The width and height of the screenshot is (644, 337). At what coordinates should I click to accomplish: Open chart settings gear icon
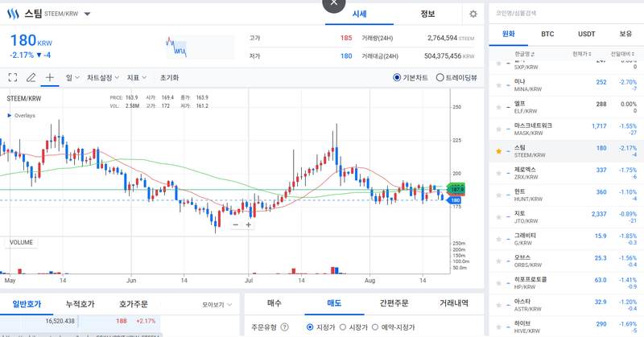(x=473, y=14)
